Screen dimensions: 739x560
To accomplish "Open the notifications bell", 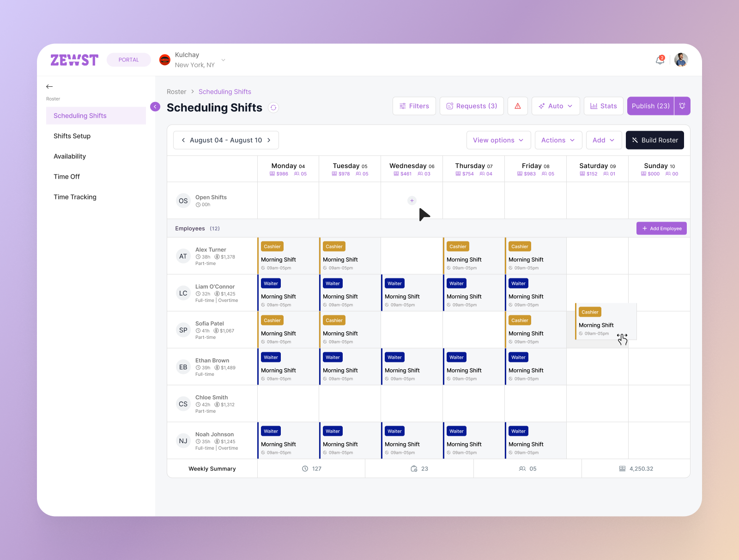I will point(660,60).
